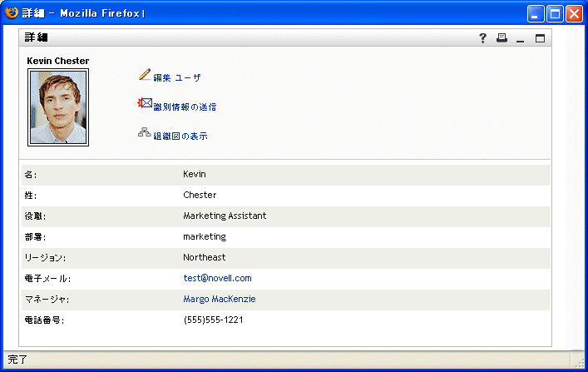The image size is (588, 372).
Task: Select the organization chart icon
Action: [x=145, y=132]
